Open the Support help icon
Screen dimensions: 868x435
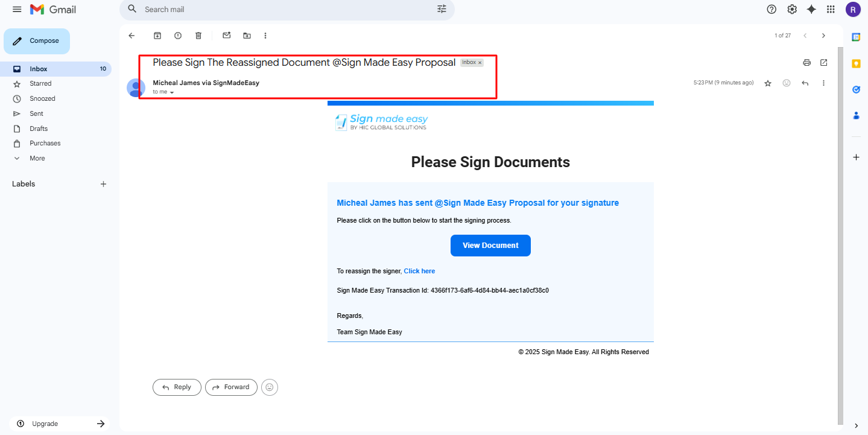(771, 9)
